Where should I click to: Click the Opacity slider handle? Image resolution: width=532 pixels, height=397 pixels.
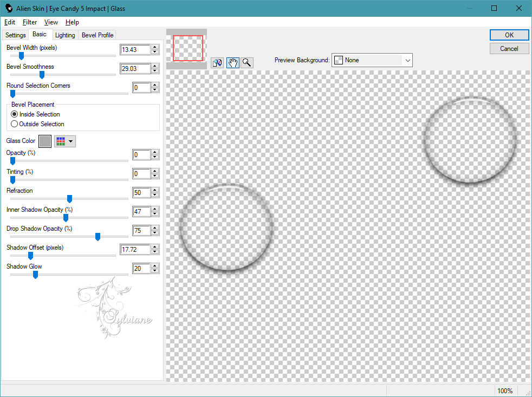[x=12, y=161]
